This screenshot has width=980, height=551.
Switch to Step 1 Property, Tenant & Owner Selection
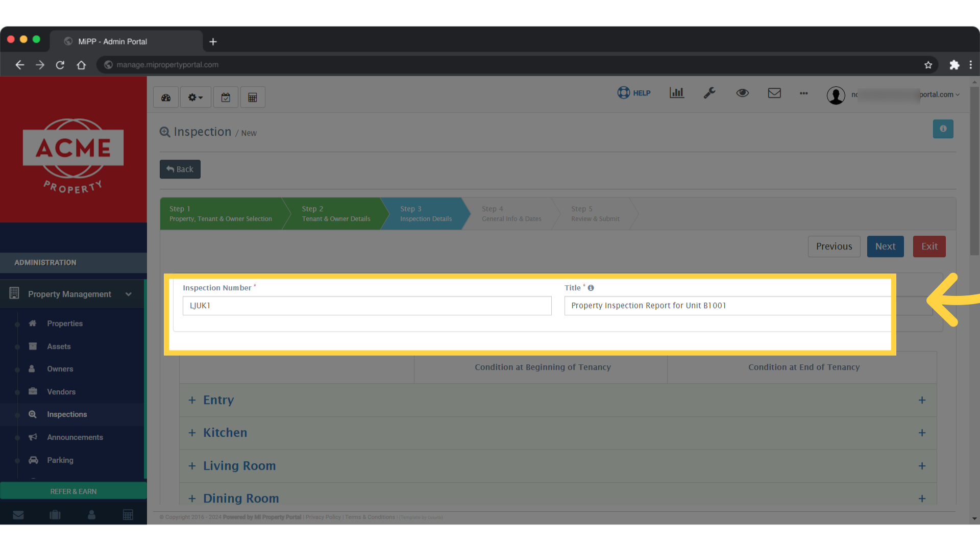point(221,213)
